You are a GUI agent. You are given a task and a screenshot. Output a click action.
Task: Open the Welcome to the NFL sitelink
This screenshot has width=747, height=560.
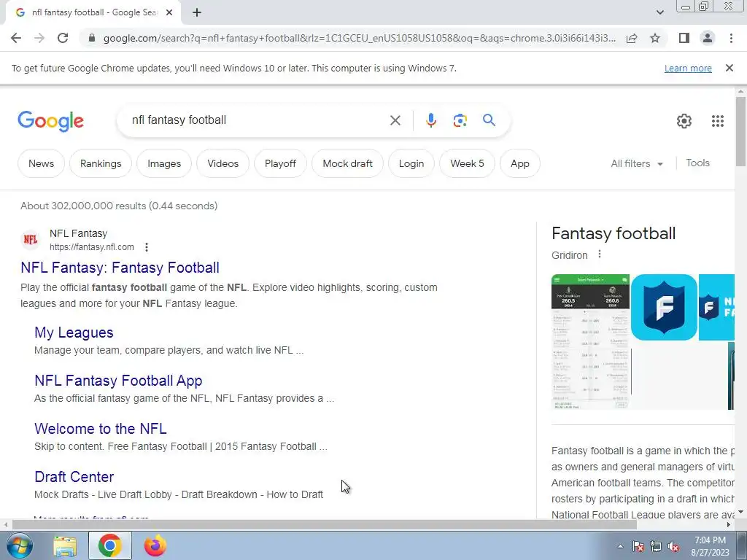point(100,429)
